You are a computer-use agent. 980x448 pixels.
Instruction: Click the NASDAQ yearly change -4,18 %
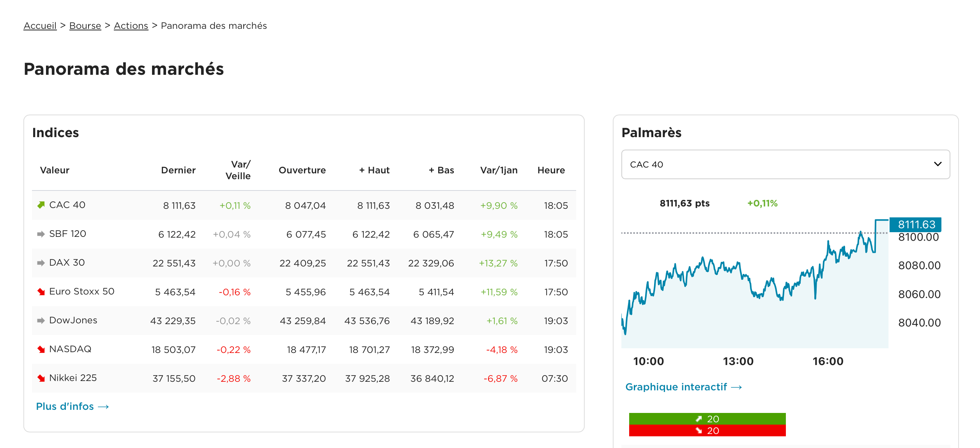[x=502, y=350]
